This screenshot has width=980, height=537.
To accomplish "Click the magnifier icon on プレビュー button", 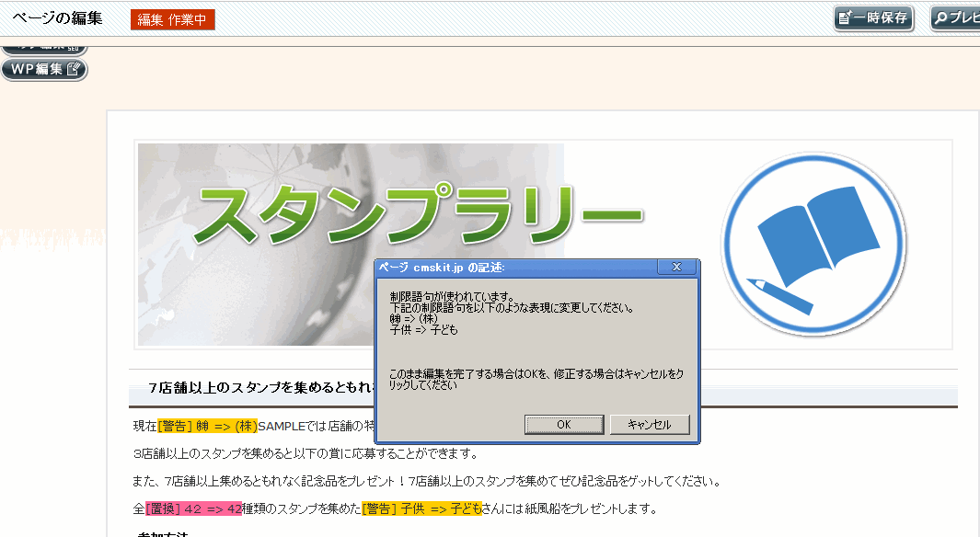I will (x=941, y=18).
